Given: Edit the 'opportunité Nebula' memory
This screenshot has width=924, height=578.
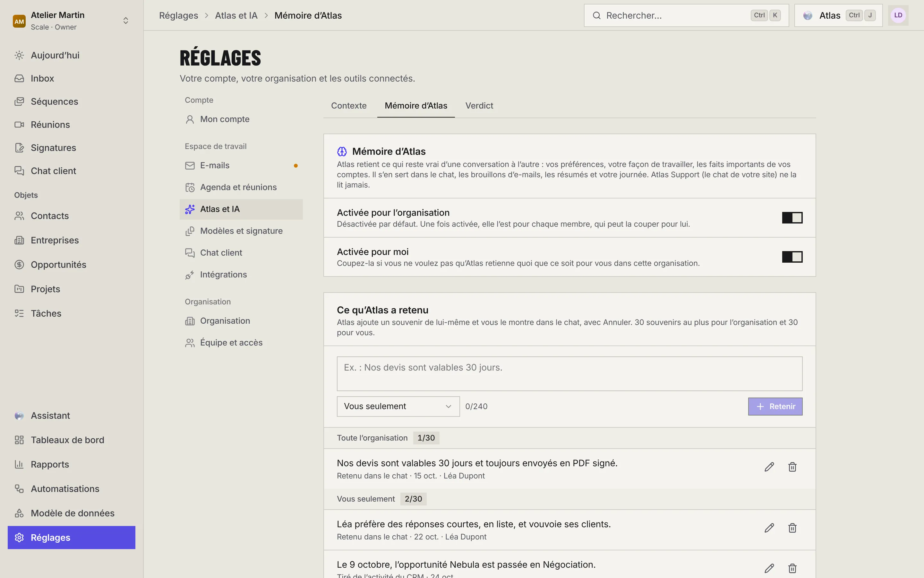Looking at the screenshot, I should click(769, 568).
